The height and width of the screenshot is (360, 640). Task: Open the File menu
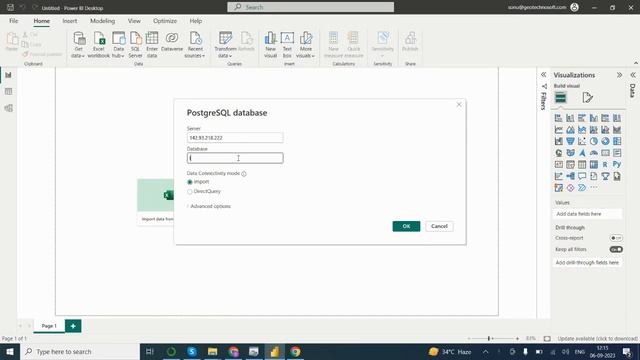(x=13, y=21)
